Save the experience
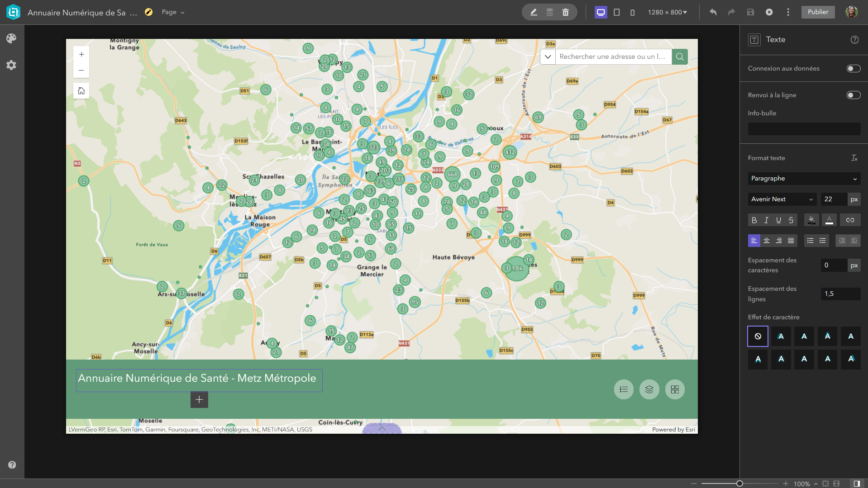Screen dimensions: 868x488 (750, 12)
